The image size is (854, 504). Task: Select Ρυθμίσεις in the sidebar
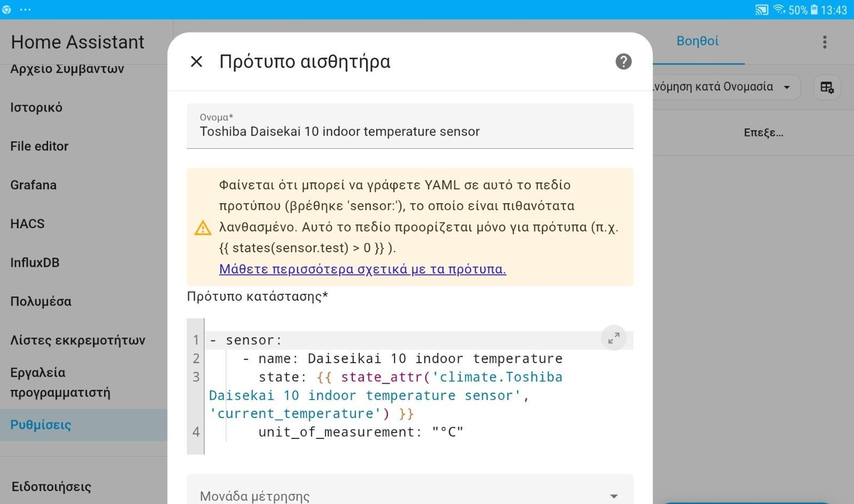[83, 425]
